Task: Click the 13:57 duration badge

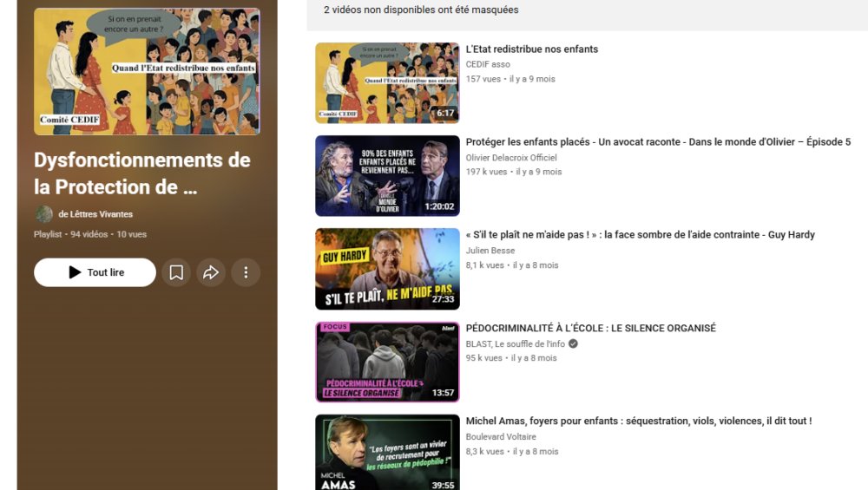Action: [443, 393]
